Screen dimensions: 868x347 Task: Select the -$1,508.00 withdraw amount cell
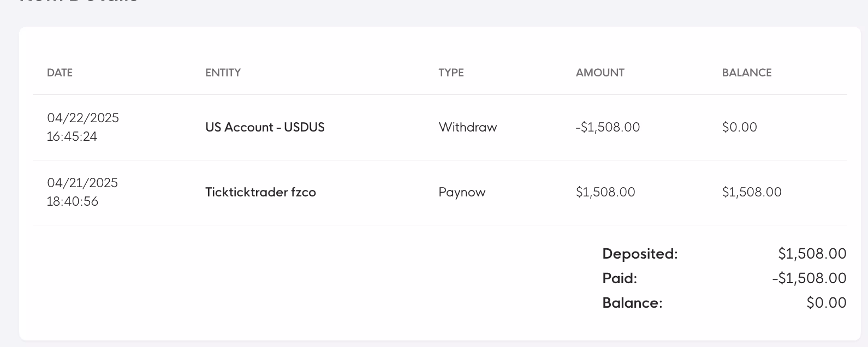point(608,127)
